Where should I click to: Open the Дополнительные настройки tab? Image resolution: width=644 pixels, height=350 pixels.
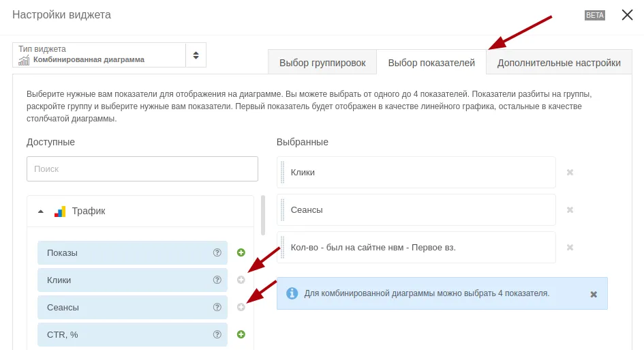tap(559, 63)
